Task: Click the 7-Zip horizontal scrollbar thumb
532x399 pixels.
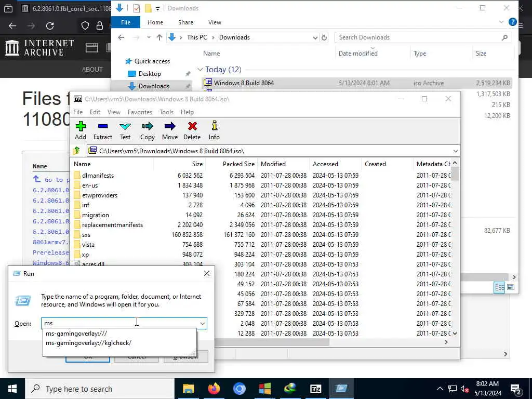Action: click(x=271, y=342)
